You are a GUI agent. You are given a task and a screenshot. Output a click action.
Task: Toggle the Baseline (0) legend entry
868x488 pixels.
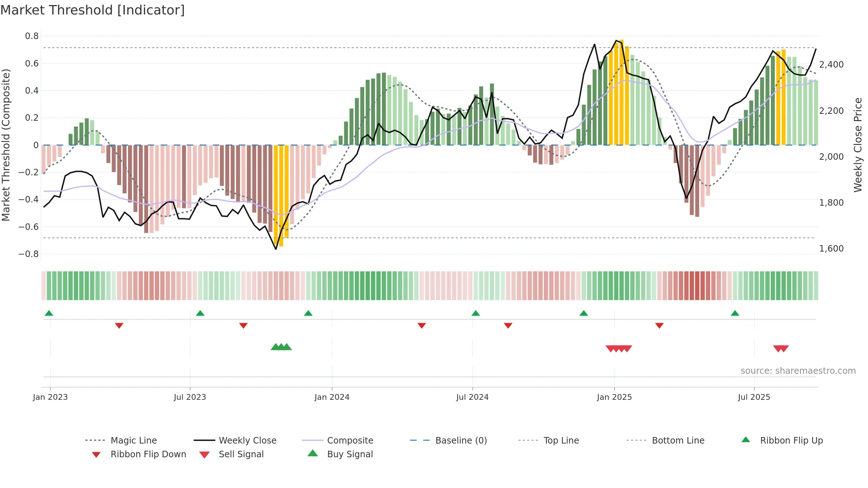(448, 440)
